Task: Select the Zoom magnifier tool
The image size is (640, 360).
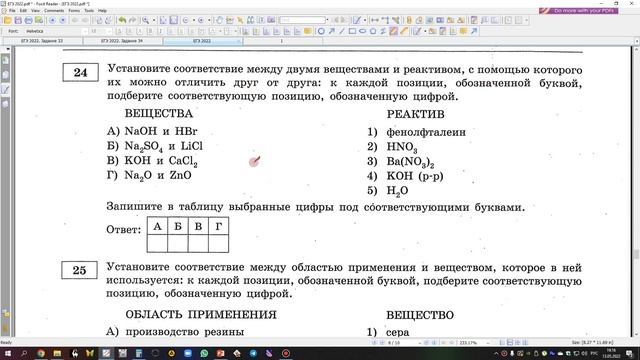Action: [x=146, y=20]
